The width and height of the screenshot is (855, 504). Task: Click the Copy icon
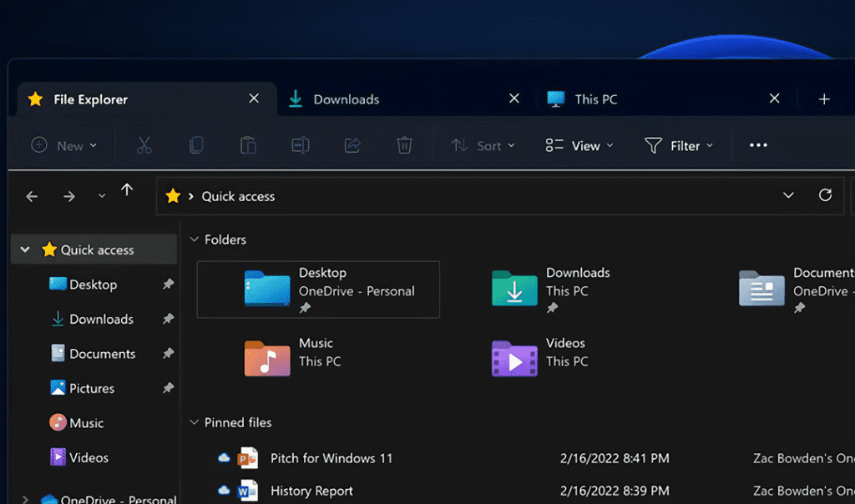(x=195, y=145)
